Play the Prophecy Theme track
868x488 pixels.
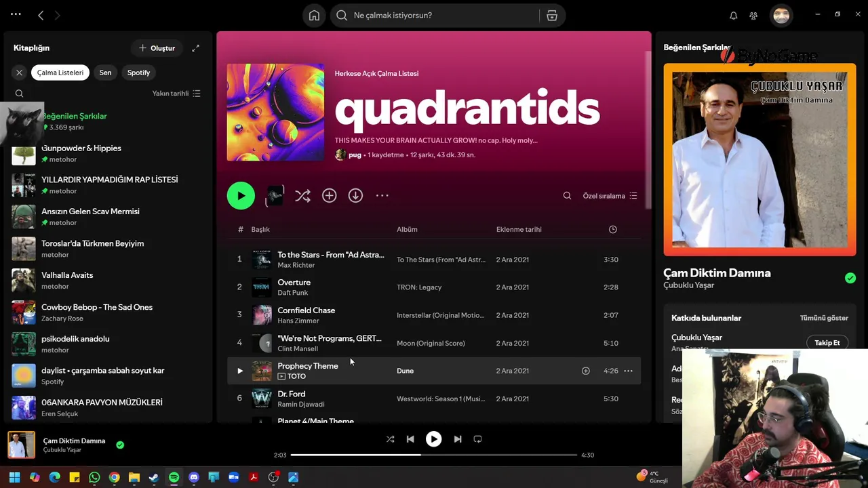click(239, 371)
